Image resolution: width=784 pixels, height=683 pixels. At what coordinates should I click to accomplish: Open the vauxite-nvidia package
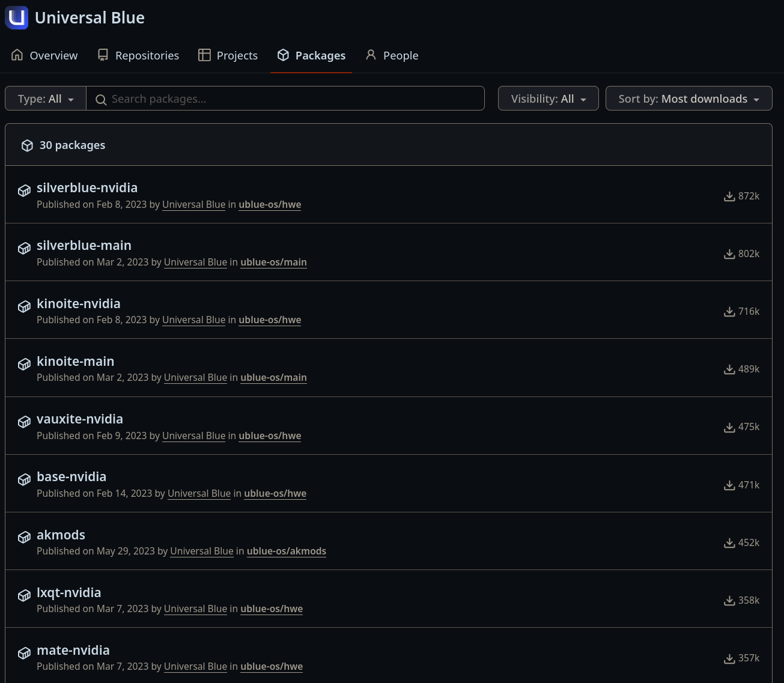point(80,419)
